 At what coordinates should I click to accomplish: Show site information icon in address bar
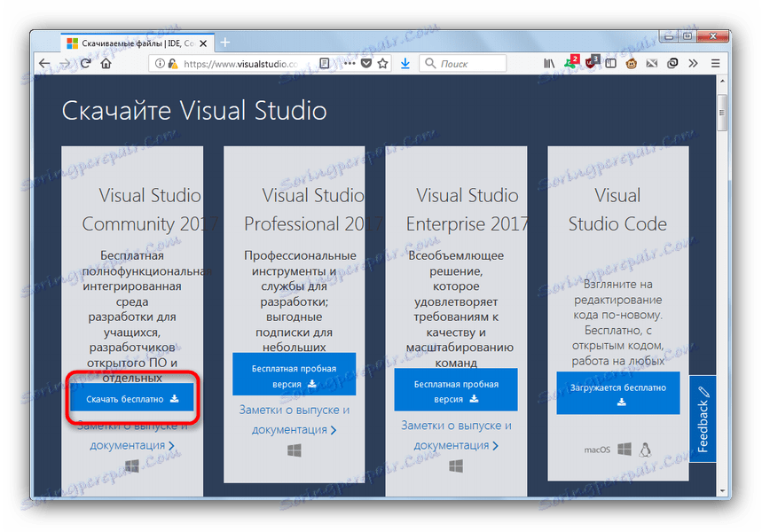tap(160, 64)
